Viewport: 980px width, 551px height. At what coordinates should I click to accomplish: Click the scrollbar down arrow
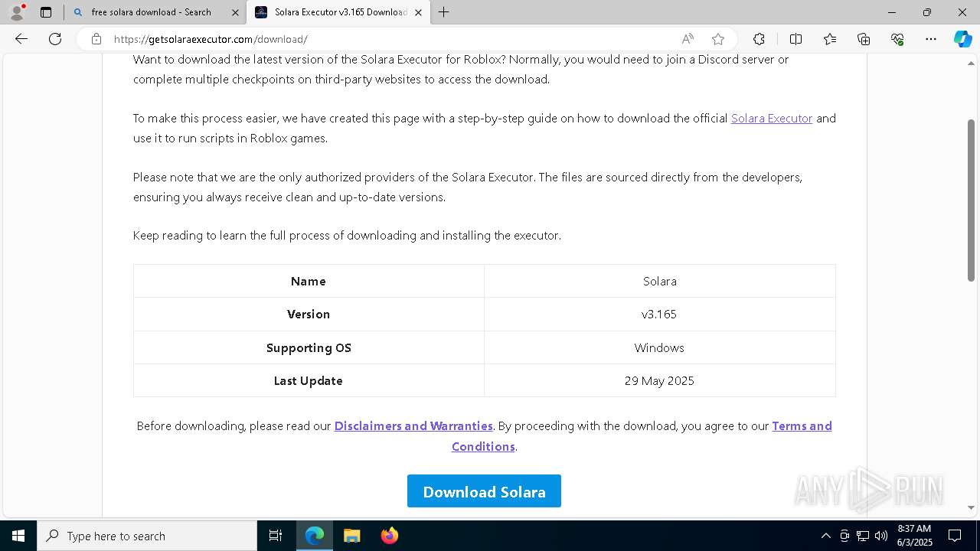(x=972, y=507)
